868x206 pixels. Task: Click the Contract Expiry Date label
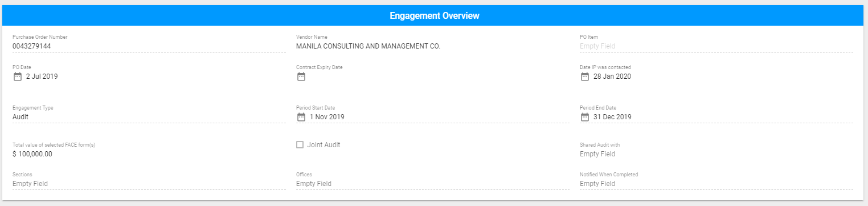point(320,67)
